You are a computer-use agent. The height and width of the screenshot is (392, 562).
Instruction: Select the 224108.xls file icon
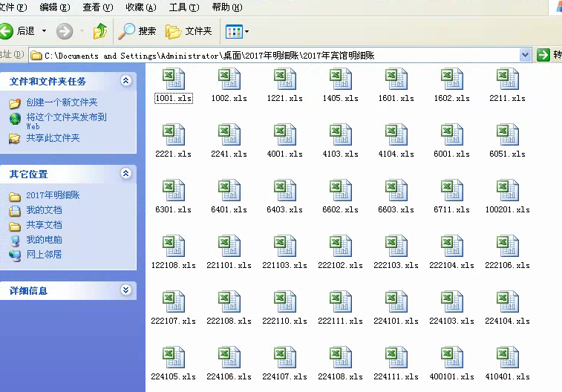tap(341, 357)
